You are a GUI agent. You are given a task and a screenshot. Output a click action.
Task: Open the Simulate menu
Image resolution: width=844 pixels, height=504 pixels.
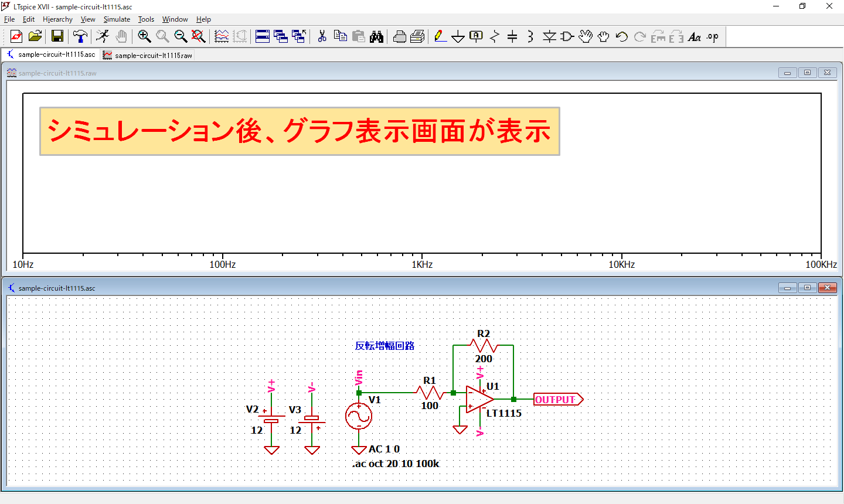pyautogui.click(x=117, y=19)
